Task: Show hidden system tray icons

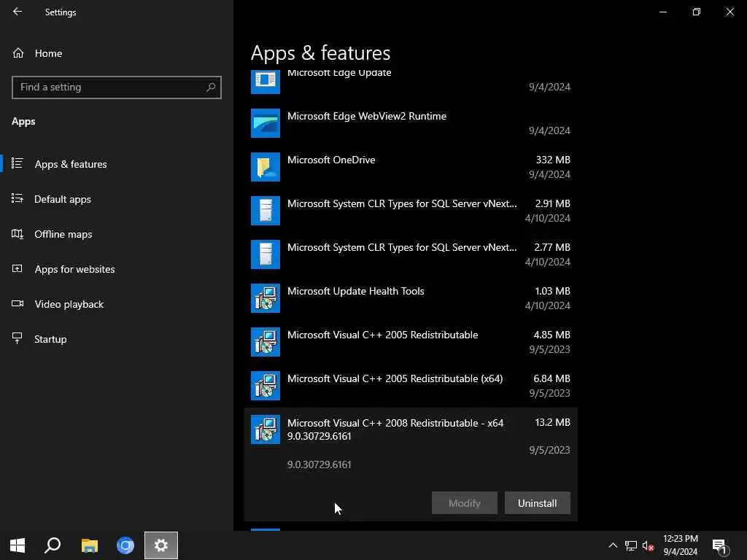Action: (613, 545)
